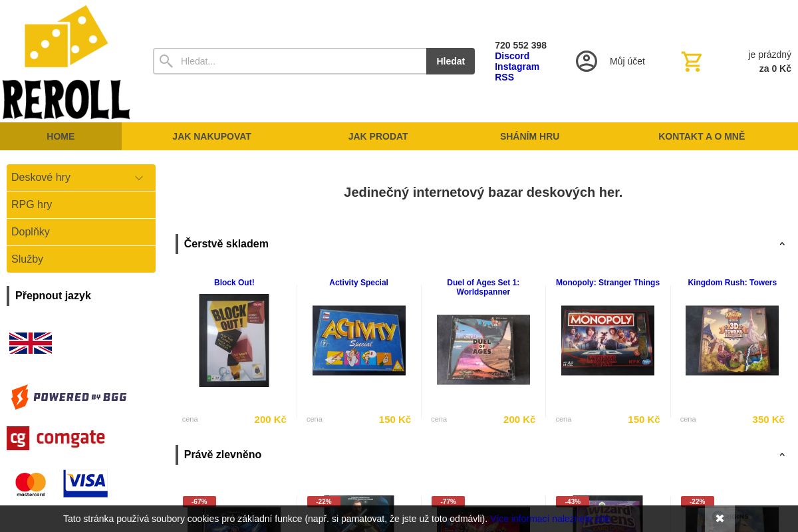Click the -67% discount badge

(x=199, y=501)
